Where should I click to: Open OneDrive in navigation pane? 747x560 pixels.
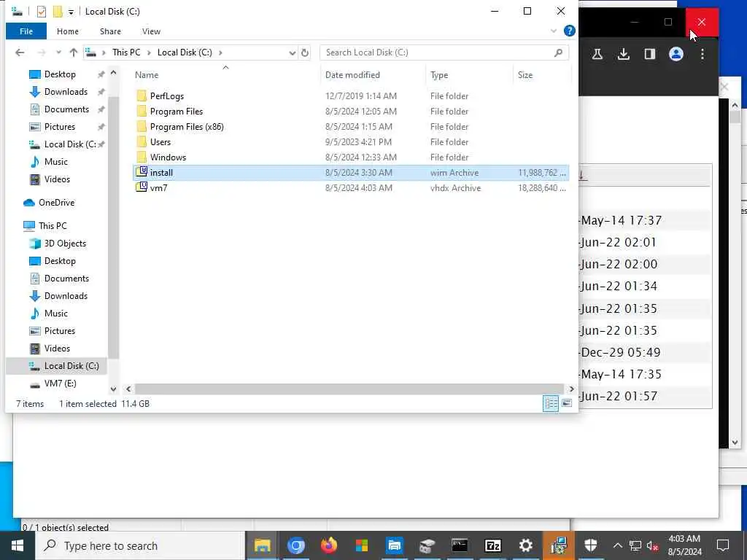click(x=56, y=203)
